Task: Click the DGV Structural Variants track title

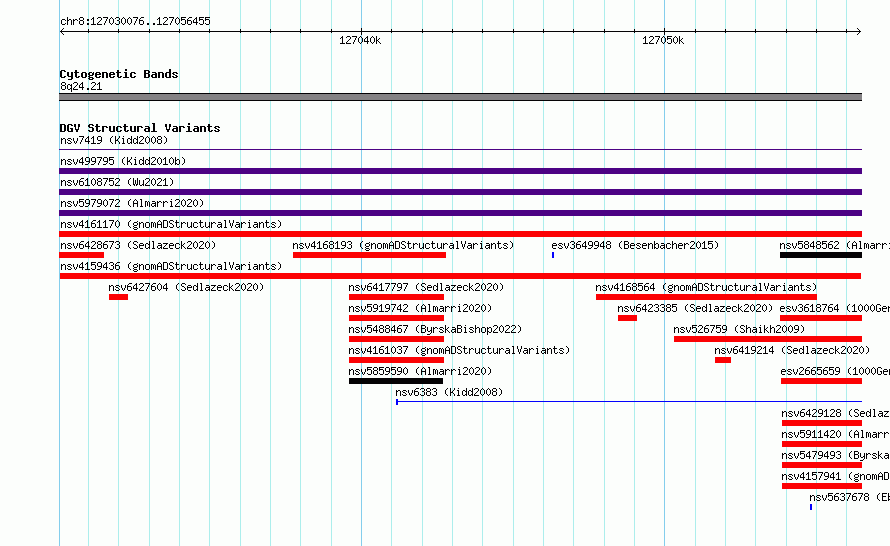Action: click(x=140, y=128)
